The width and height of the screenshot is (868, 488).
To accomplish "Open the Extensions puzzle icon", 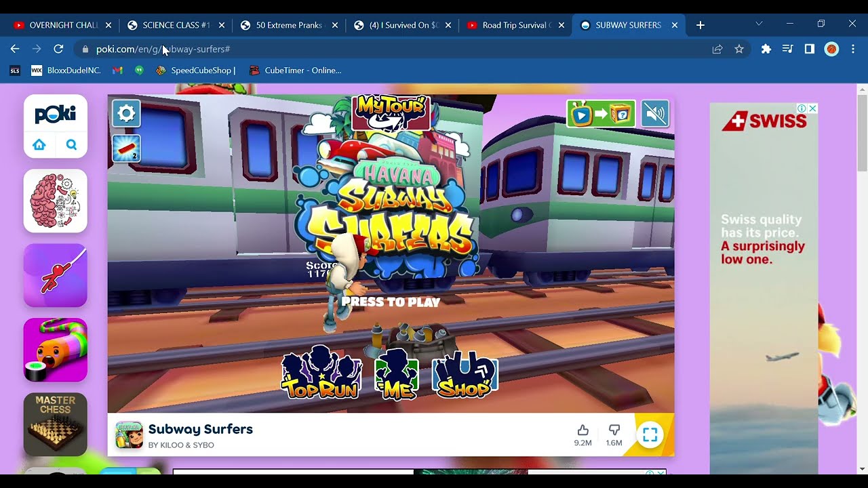I will click(766, 49).
